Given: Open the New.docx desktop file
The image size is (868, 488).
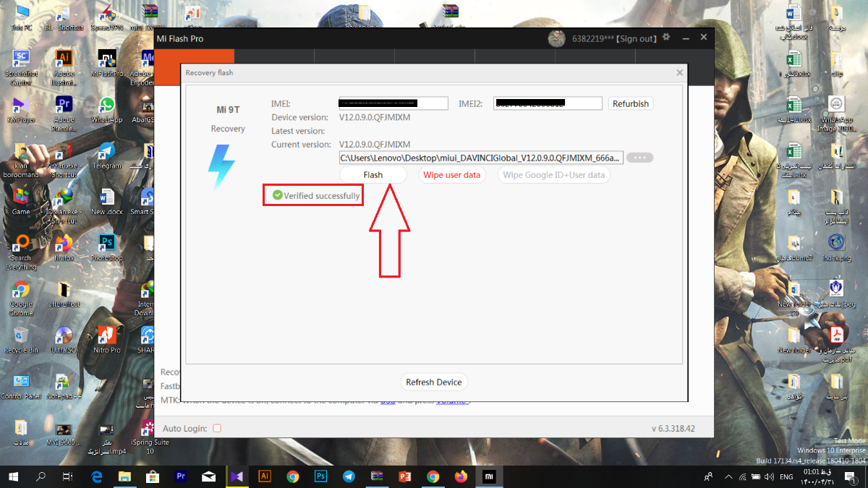Looking at the screenshot, I should (x=106, y=202).
